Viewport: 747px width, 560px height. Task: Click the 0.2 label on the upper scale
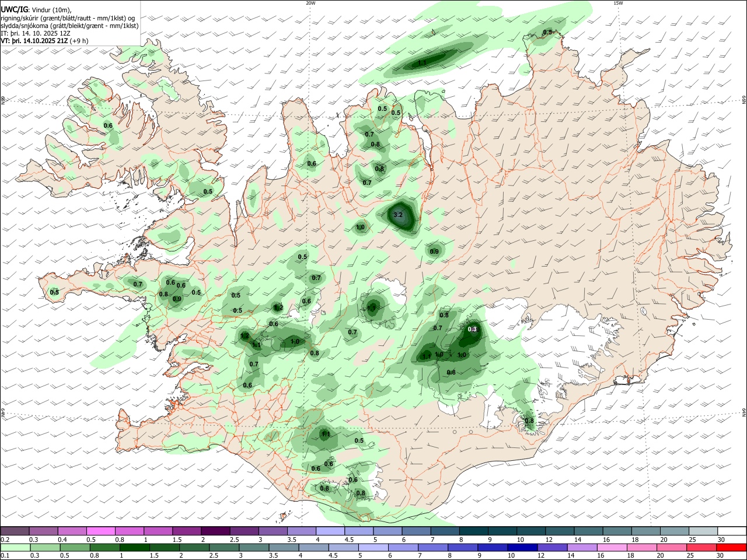tap(5, 540)
